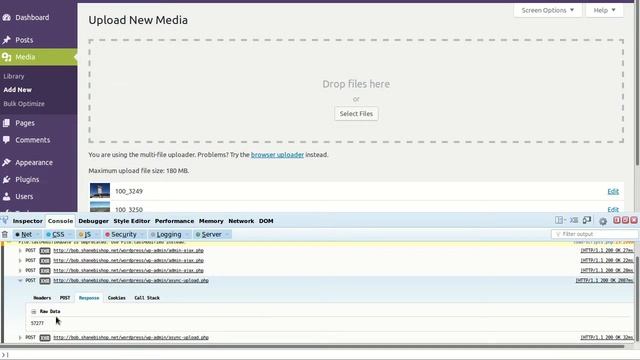
Task: Switch to the Style Editor tab
Action: 131,221
